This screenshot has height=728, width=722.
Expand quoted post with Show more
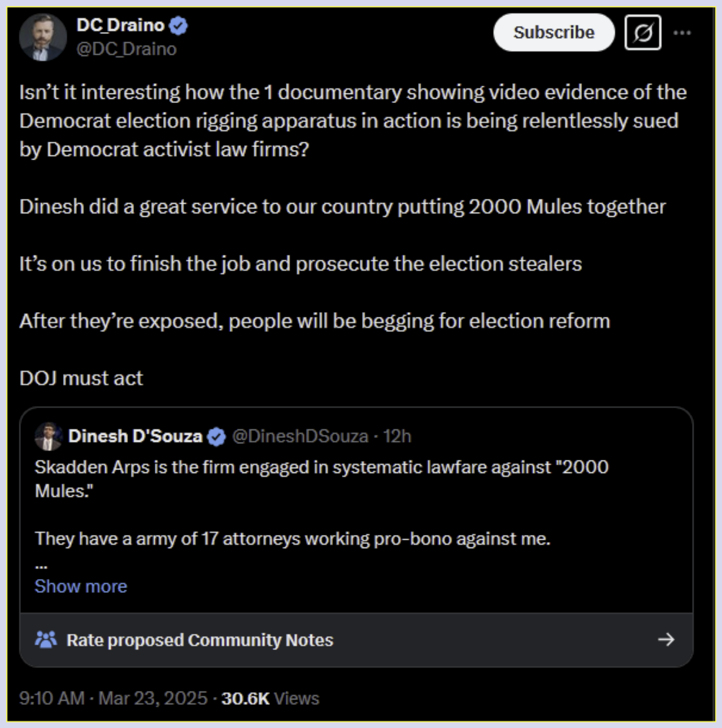tap(81, 586)
